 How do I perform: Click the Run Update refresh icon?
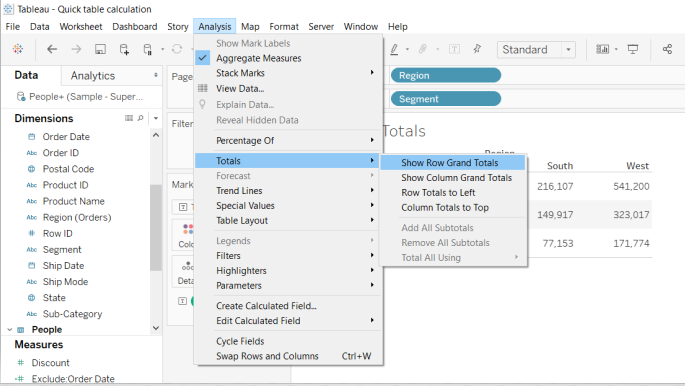(x=177, y=49)
